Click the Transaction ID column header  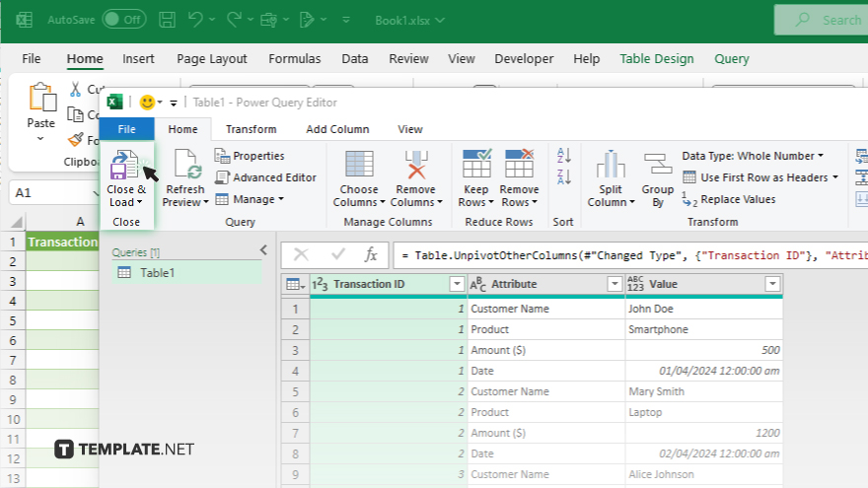tap(389, 284)
